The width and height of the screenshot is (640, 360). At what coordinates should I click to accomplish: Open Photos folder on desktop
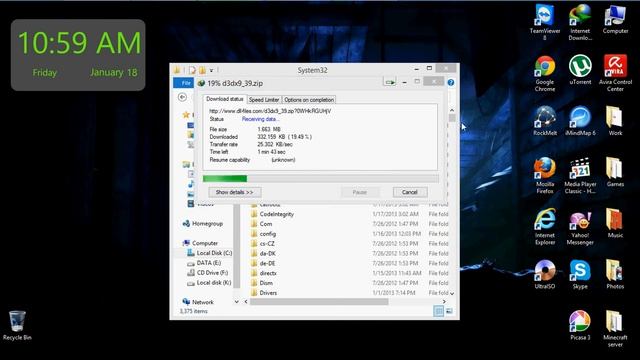point(615,275)
